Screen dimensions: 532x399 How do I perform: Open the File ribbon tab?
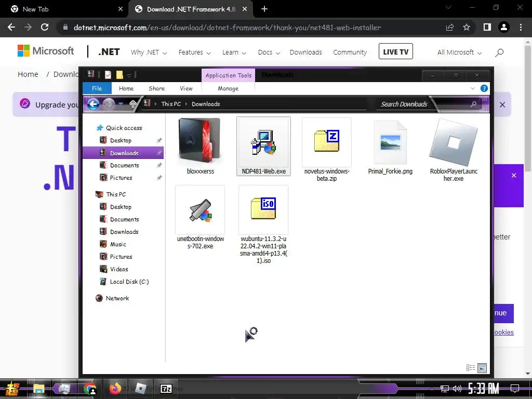97,88
